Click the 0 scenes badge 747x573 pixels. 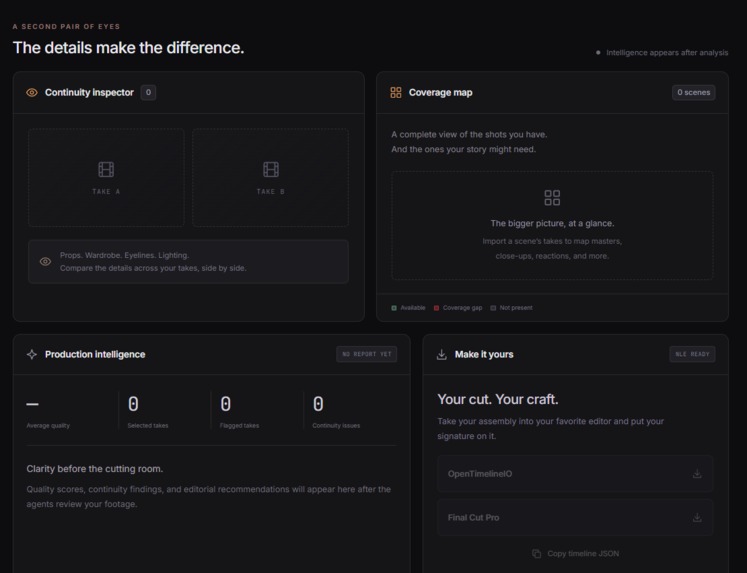[694, 92]
